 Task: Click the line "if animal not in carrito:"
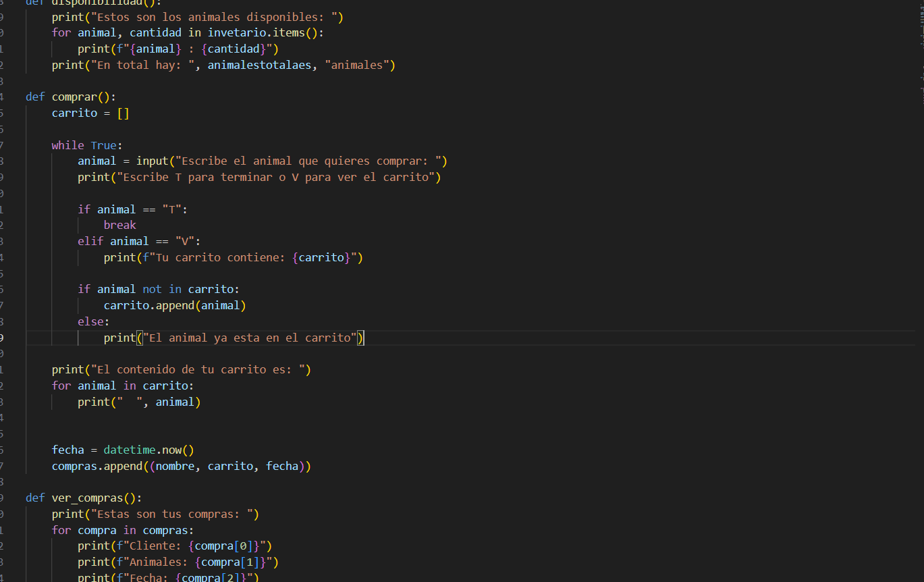(159, 289)
